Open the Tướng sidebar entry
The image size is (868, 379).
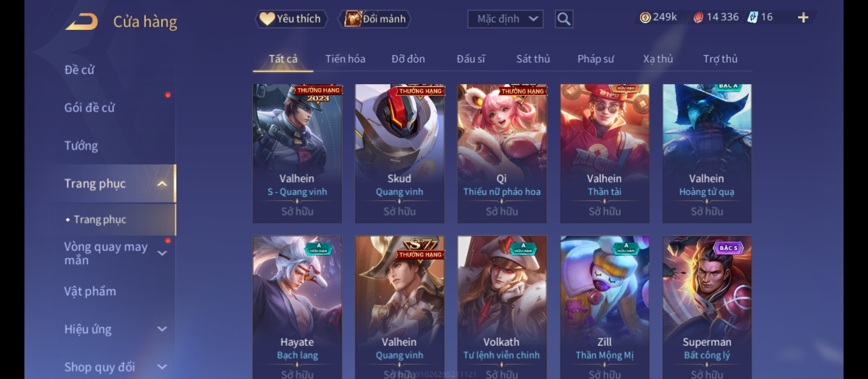81,146
